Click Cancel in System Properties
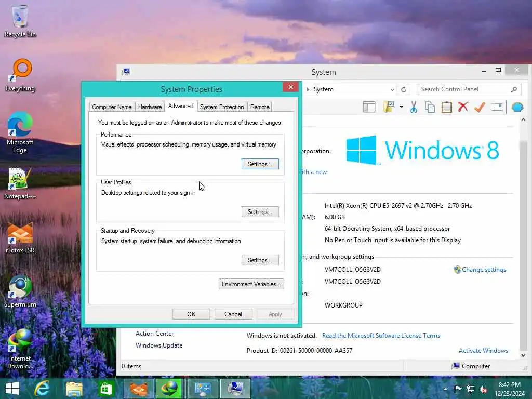 tap(233, 314)
